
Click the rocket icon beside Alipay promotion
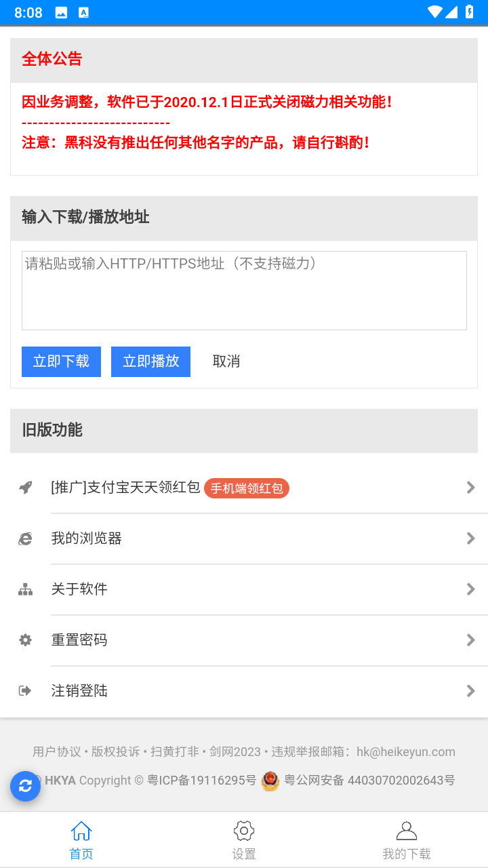26,488
